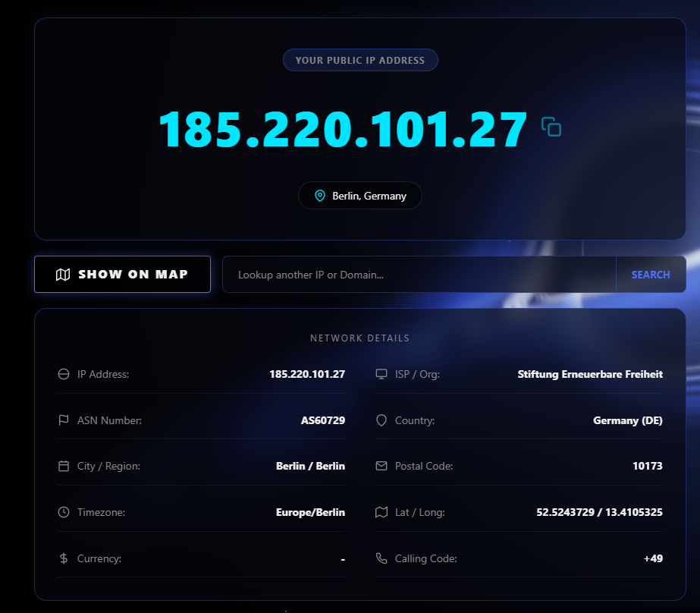Viewport: 700px width, 613px height.
Task: Click the Calling Code label
Action: pos(426,558)
